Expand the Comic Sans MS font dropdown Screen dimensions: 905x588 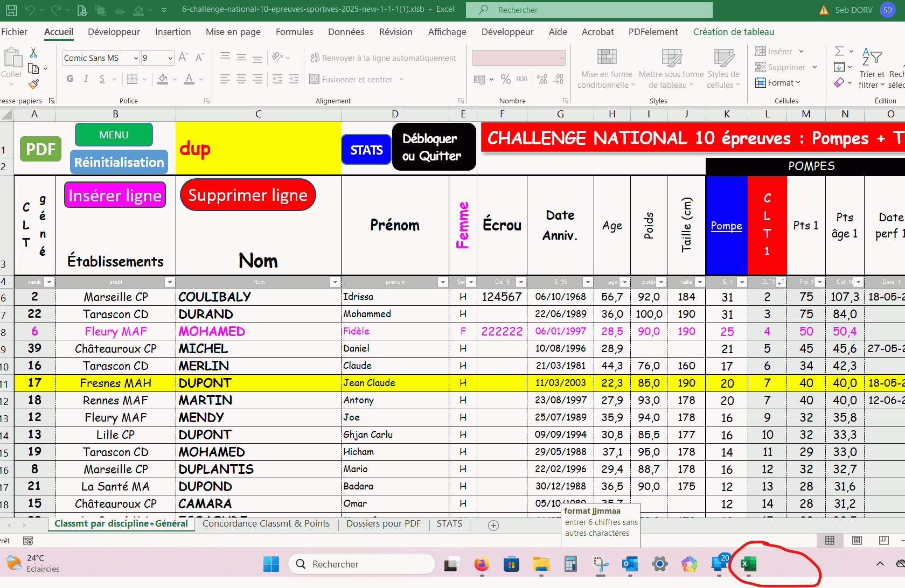135,58
